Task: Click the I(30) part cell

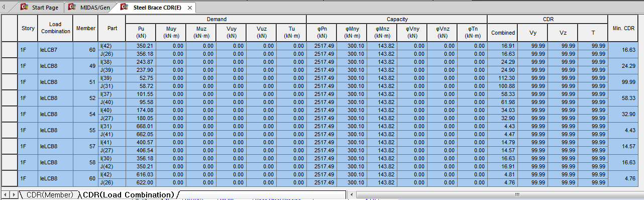Action: (112, 158)
